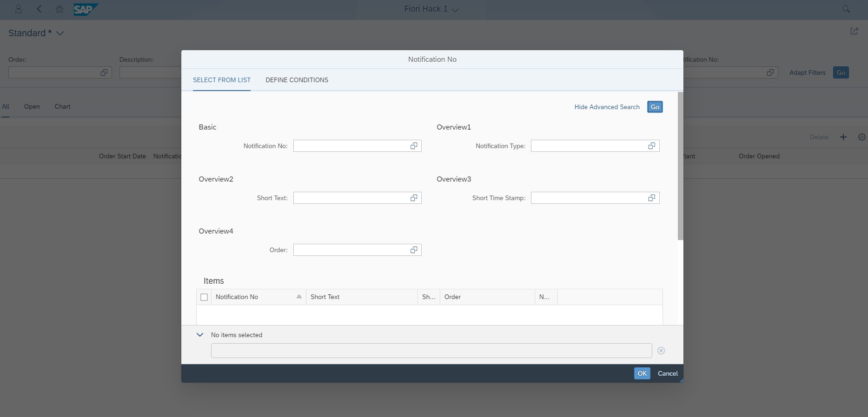Collapse the No items selected panel
Image resolution: width=868 pixels, height=417 pixels.
point(200,335)
